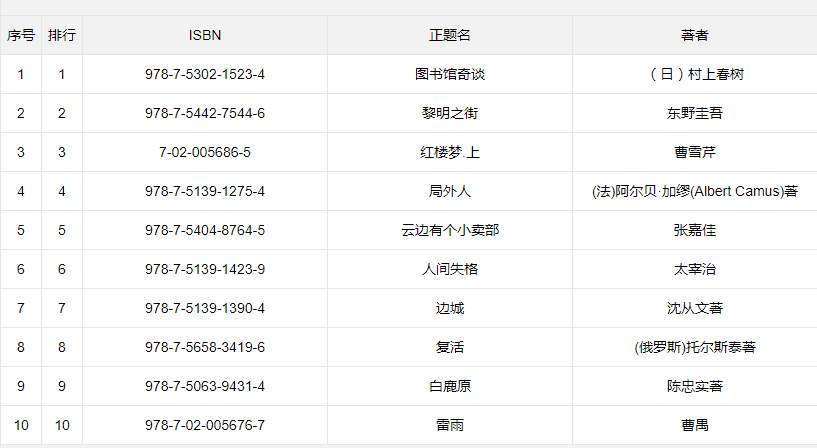Select author cell 太宰治
The image size is (817, 448).
[694, 269]
